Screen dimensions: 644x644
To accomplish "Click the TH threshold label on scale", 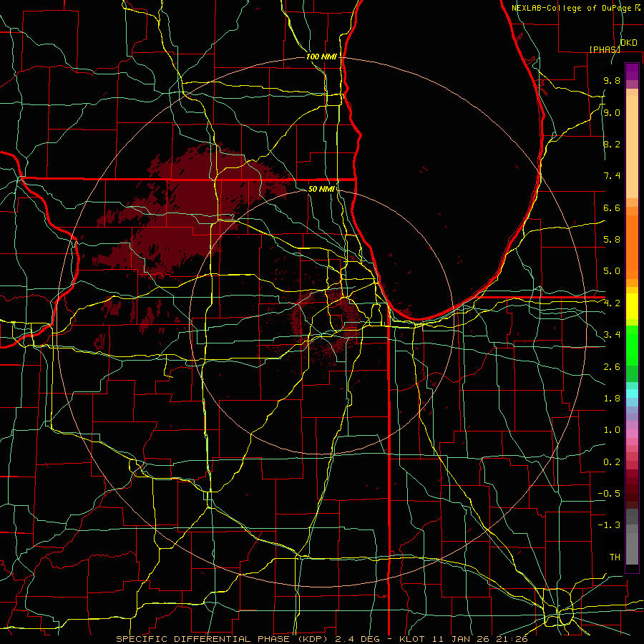I will pyautogui.click(x=615, y=557).
